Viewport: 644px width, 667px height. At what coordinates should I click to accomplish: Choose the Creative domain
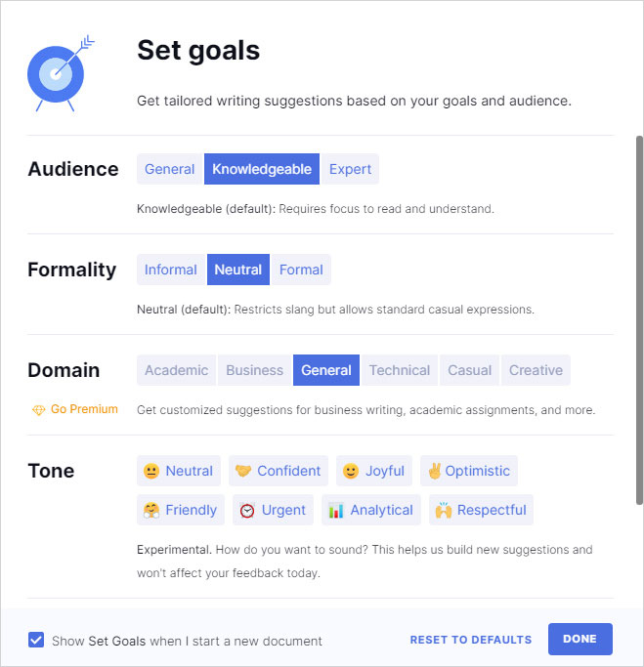tap(536, 370)
